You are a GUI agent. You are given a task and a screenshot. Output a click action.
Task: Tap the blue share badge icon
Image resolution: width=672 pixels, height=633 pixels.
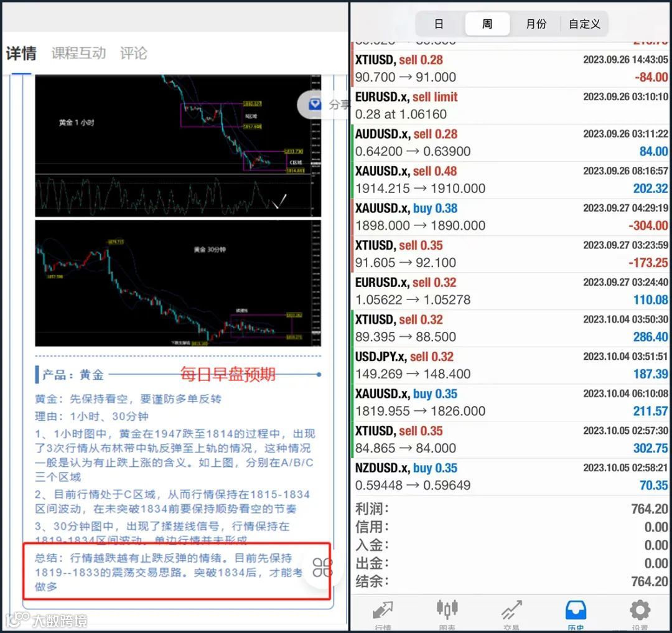click(x=315, y=104)
